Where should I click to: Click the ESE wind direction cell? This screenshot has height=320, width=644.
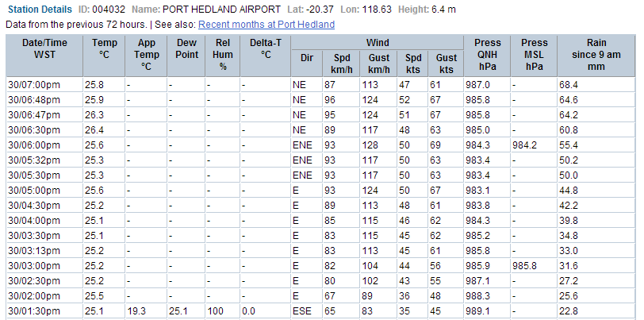coord(301,310)
